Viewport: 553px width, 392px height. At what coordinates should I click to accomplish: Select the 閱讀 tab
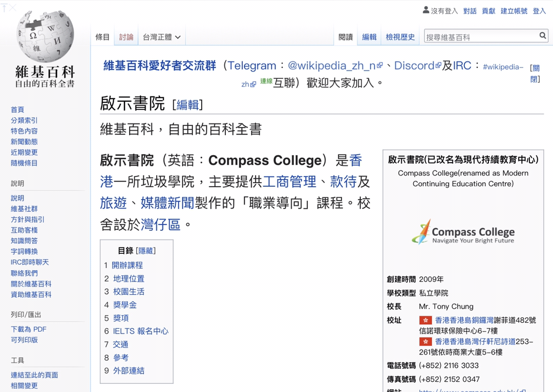click(346, 37)
